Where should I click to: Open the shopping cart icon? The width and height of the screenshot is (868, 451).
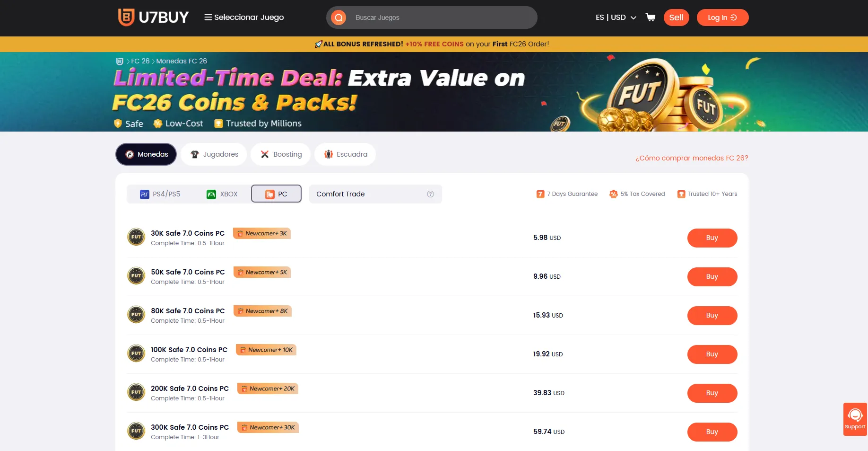651,18
